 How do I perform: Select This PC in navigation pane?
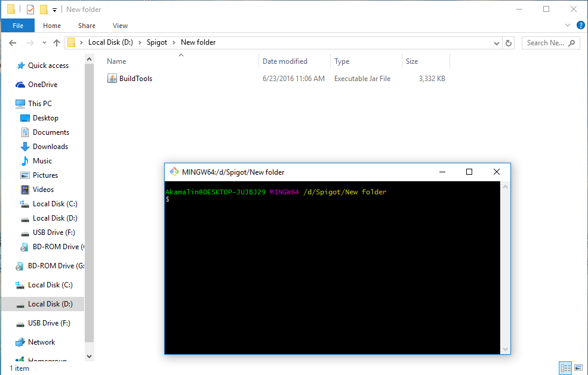(x=40, y=104)
